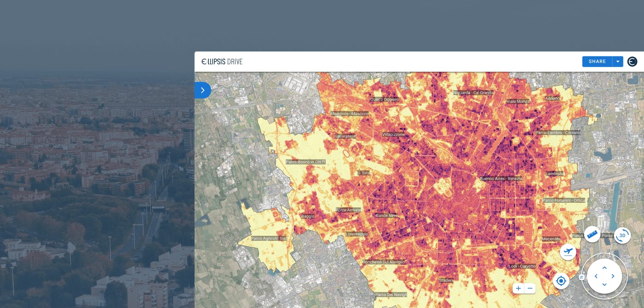Click the Ronchetto Sul Naviglio label
The height and width of the screenshot is (308, 644).
384,262
